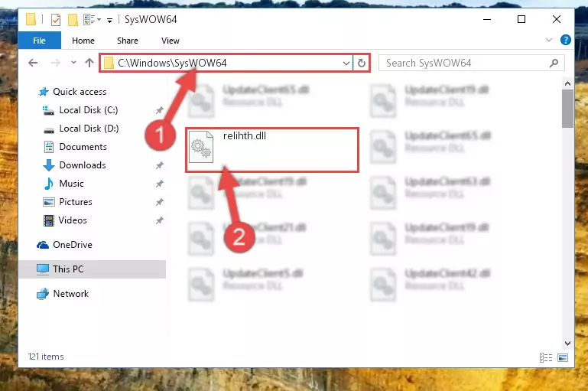
Task: Open Documents in navigation pane
Action: point(83,147)
